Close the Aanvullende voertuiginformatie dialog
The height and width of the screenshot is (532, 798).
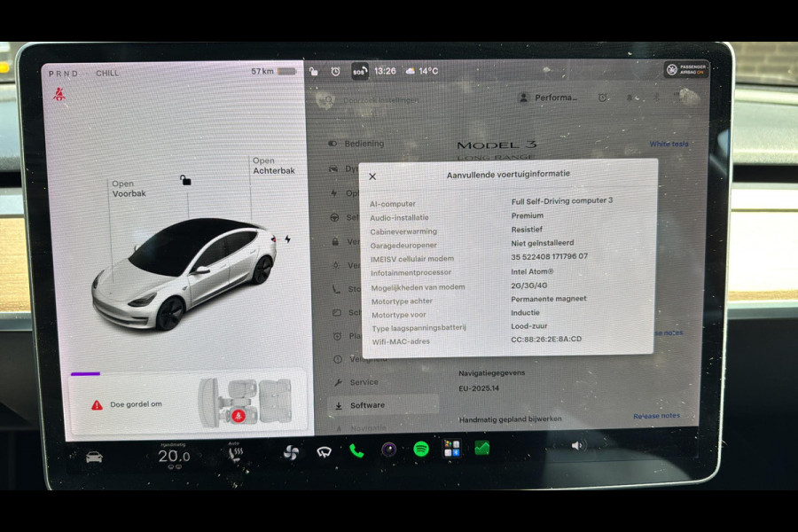(x=372, y=176)
